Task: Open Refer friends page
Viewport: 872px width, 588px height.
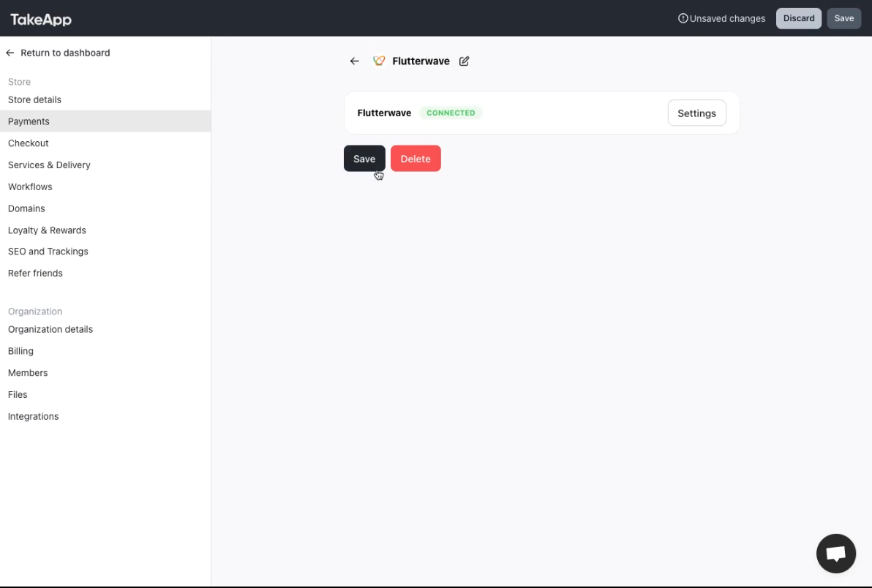Action: 35,273
